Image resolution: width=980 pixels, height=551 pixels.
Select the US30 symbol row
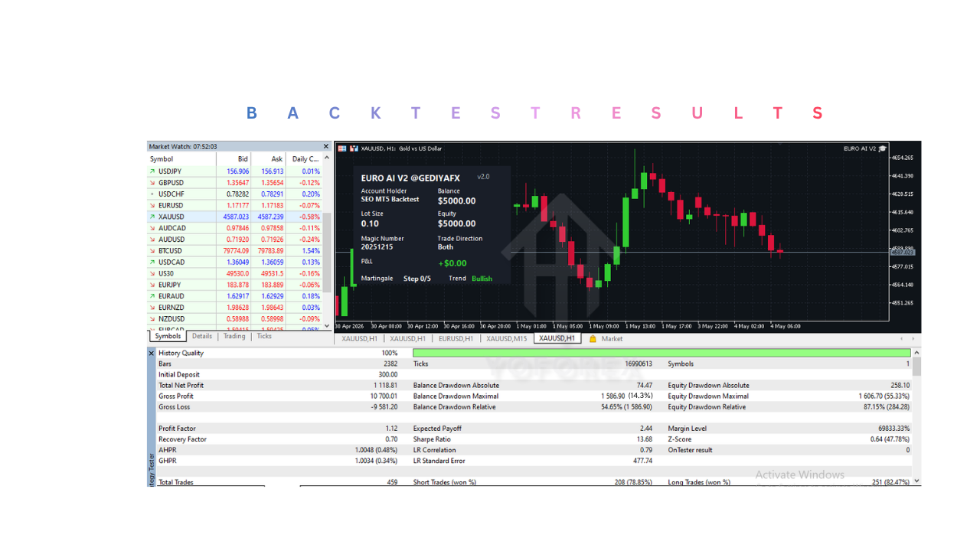pyautogui.click(x=235, y=273)
